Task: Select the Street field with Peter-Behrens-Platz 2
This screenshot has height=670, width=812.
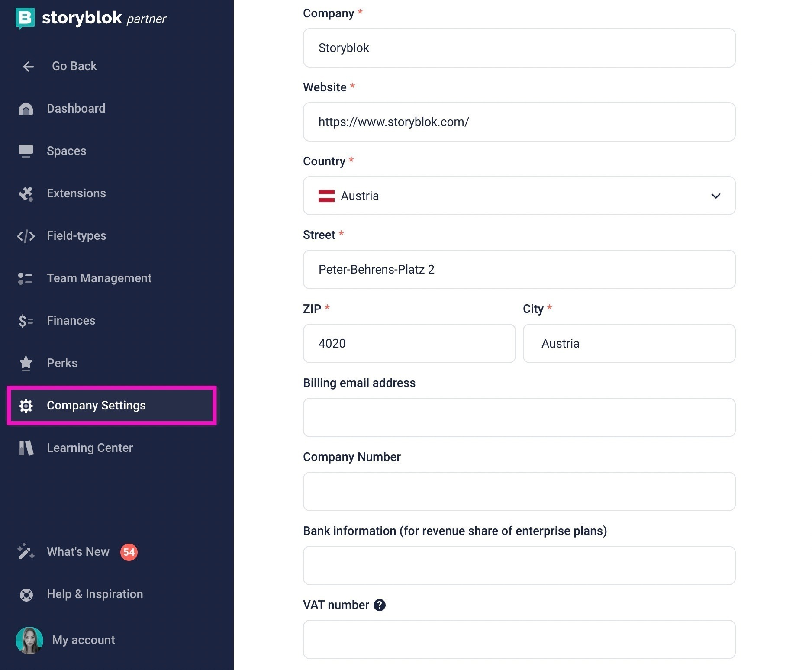Action: 519,270
